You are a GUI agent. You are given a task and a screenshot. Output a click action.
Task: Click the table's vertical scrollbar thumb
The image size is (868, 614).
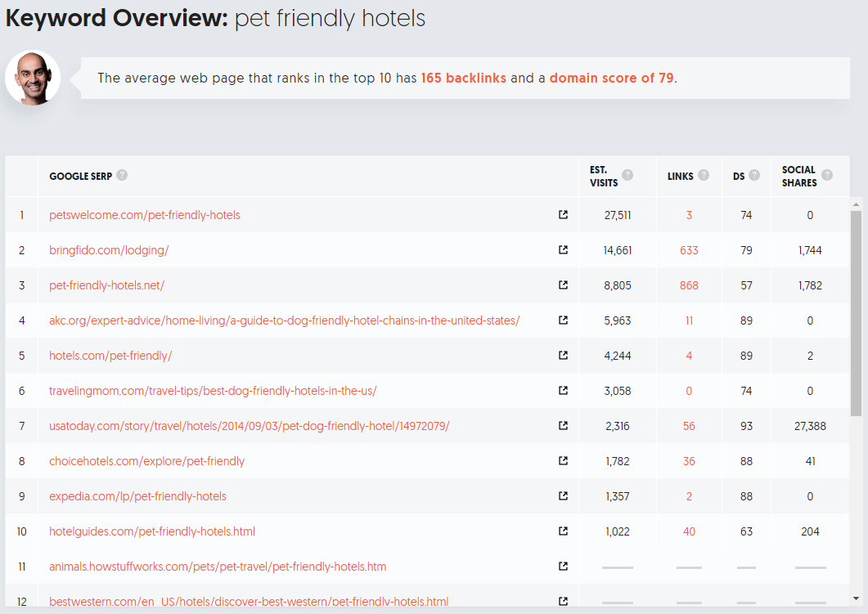pyautogui.click(x=856, y=313)
